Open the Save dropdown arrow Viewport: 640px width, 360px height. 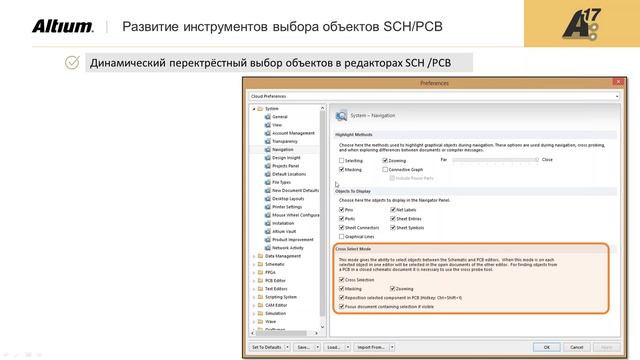click(x=318, y=347)
